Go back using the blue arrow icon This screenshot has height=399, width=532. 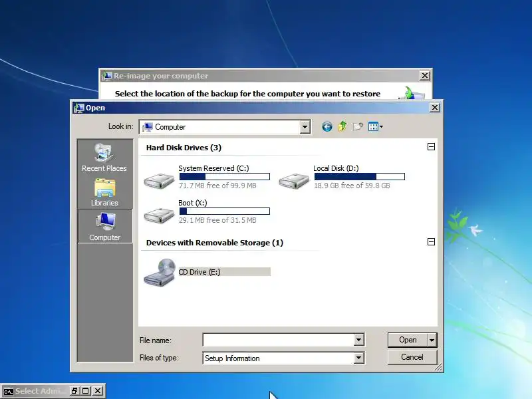click(x=327, y=127)
